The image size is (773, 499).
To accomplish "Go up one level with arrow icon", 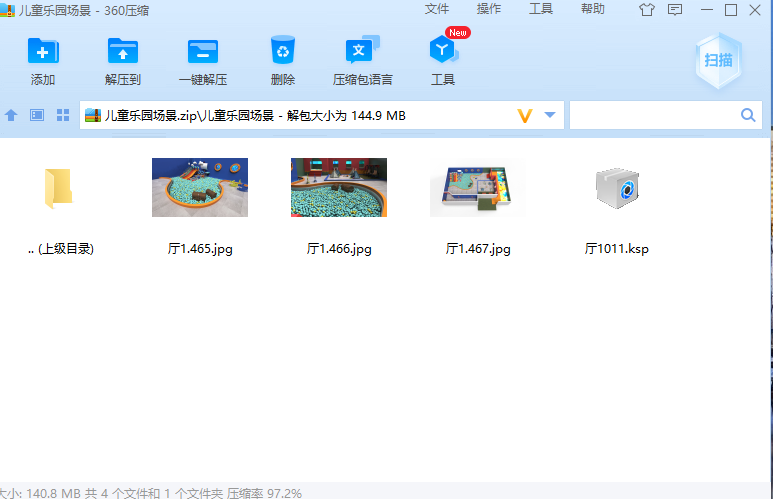I will (x=11, y=115).
